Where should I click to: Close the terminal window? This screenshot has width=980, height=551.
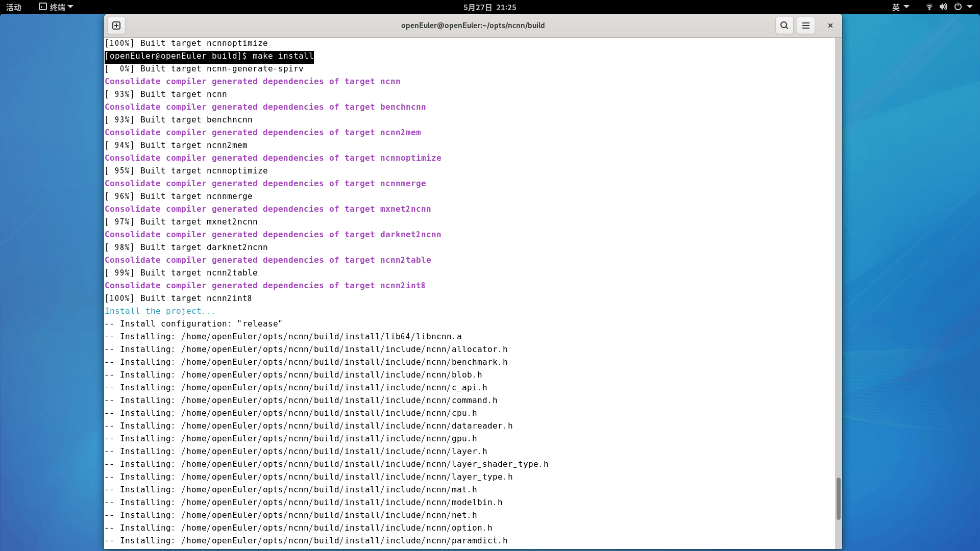coord(830,26)
